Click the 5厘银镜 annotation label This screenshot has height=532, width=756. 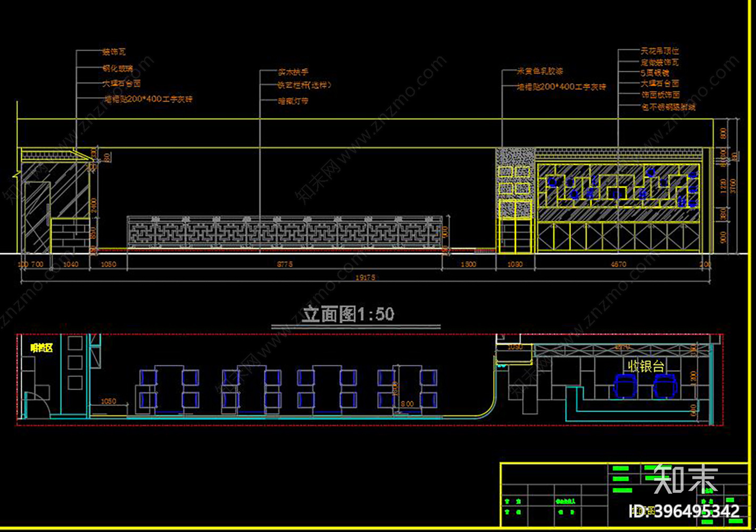[x=655, y=73]
